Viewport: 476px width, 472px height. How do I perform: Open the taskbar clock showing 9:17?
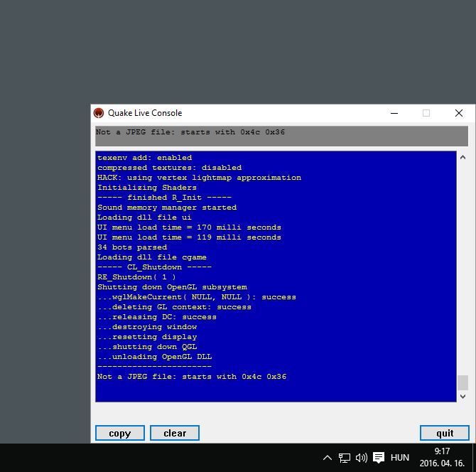[442, 451]
